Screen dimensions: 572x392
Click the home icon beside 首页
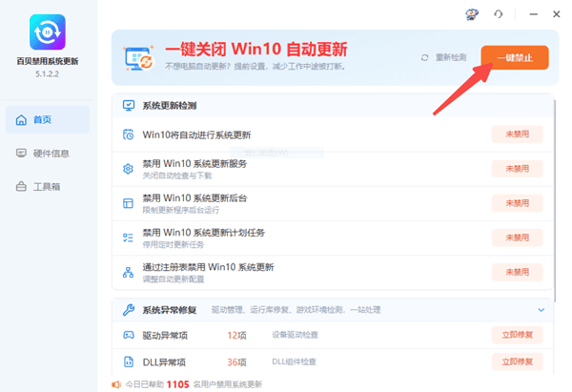coord(21,120)
